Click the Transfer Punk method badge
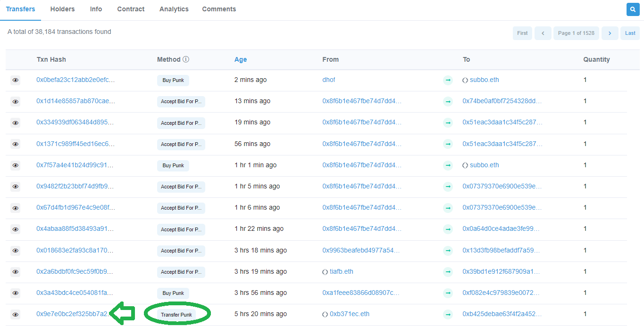Screen dimensions: 644x326 tap(176, 314)
